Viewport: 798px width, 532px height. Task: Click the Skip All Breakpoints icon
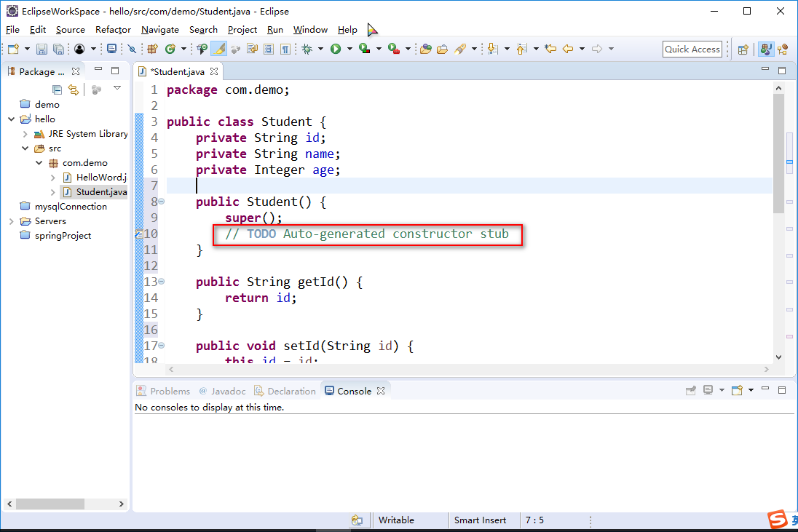point(132,49)
